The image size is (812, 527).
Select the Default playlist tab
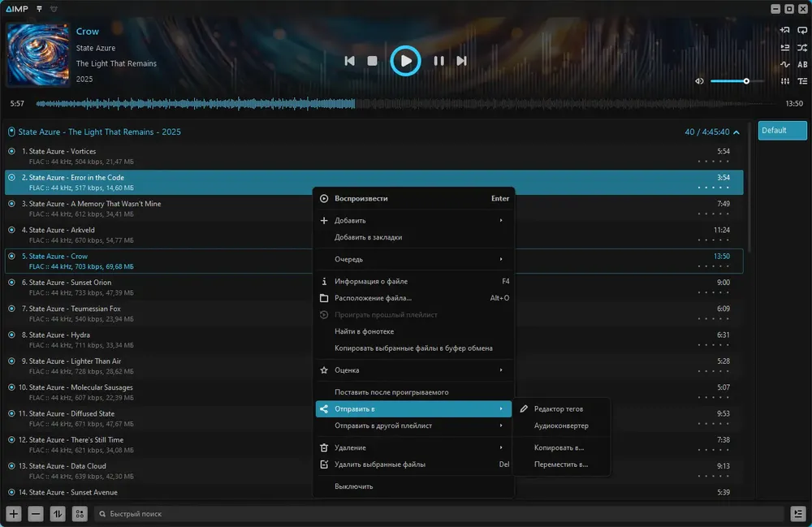tap(782, 131)
